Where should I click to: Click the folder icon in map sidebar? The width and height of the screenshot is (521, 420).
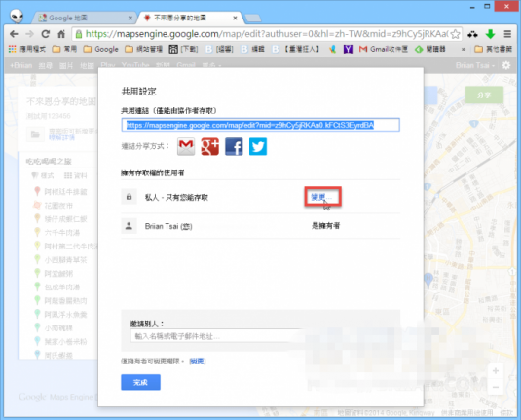coord(35,134)
